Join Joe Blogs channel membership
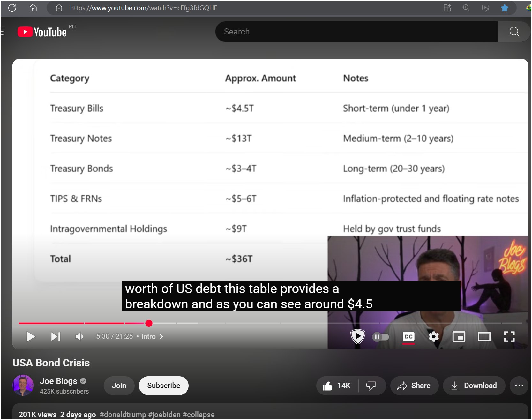 [x=119, y=386]
